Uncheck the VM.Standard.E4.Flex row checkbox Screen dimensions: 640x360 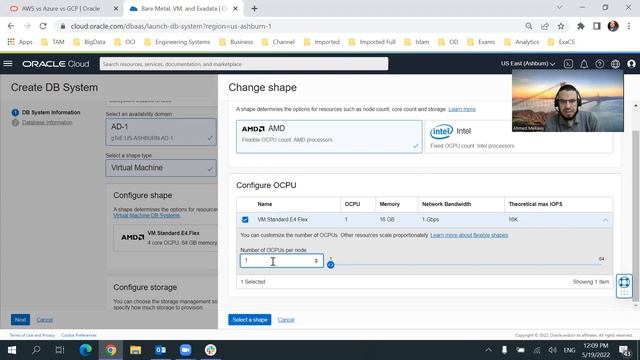click(x=245, y=220)
